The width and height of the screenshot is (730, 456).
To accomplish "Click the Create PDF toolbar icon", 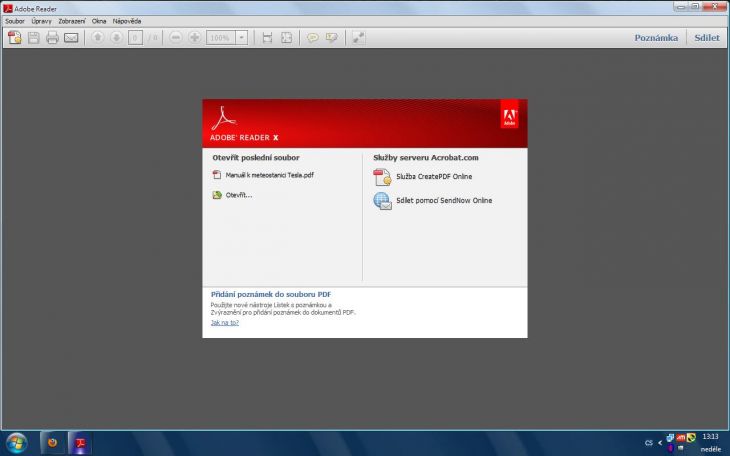I will click(14, 38).
